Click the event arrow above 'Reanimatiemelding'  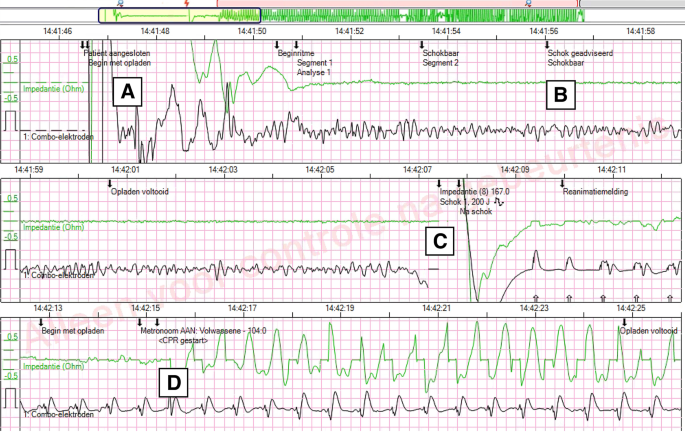(563, 183)
